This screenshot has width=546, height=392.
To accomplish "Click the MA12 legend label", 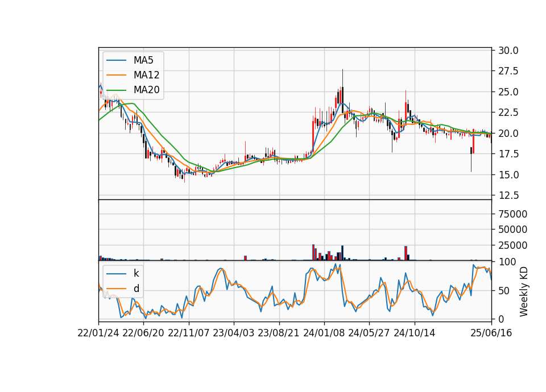I will click(146, 75).
